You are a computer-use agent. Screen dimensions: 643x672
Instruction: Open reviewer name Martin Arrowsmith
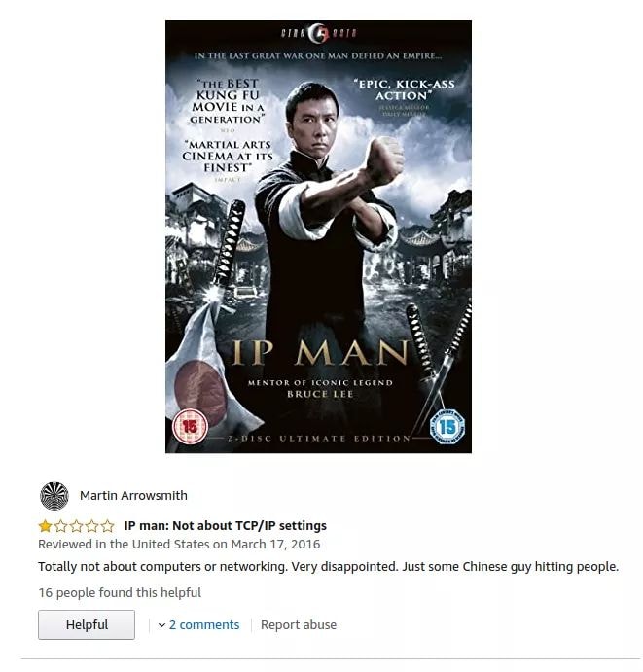point(133,495)
